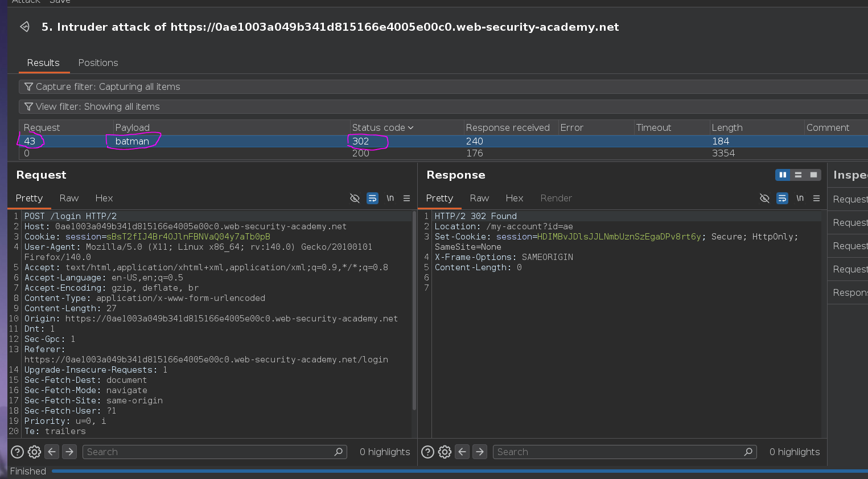Click Content-Length: 27 request header
Viewport: 868px width, 479px height.
(71, 308)
